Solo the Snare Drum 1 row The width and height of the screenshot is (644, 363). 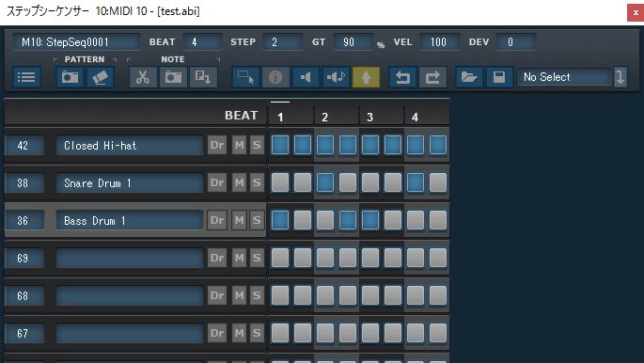(x=257, y=182)
